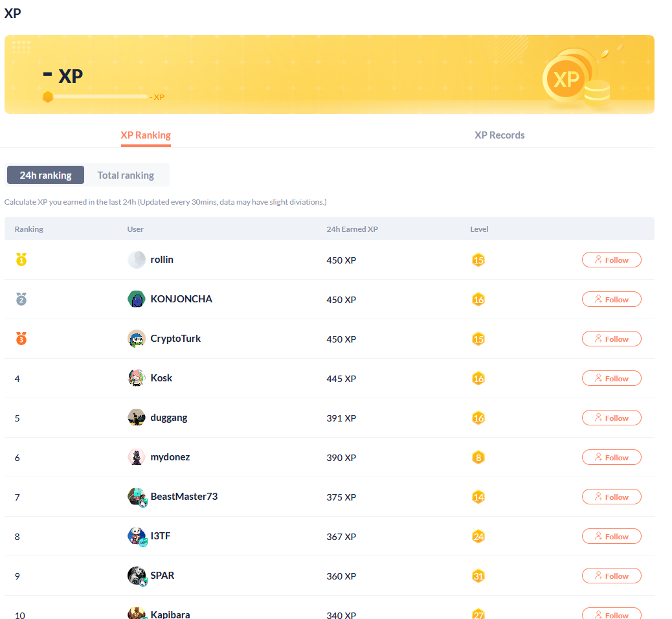
Task: Follow user I3TF
Action: [612, 536]
